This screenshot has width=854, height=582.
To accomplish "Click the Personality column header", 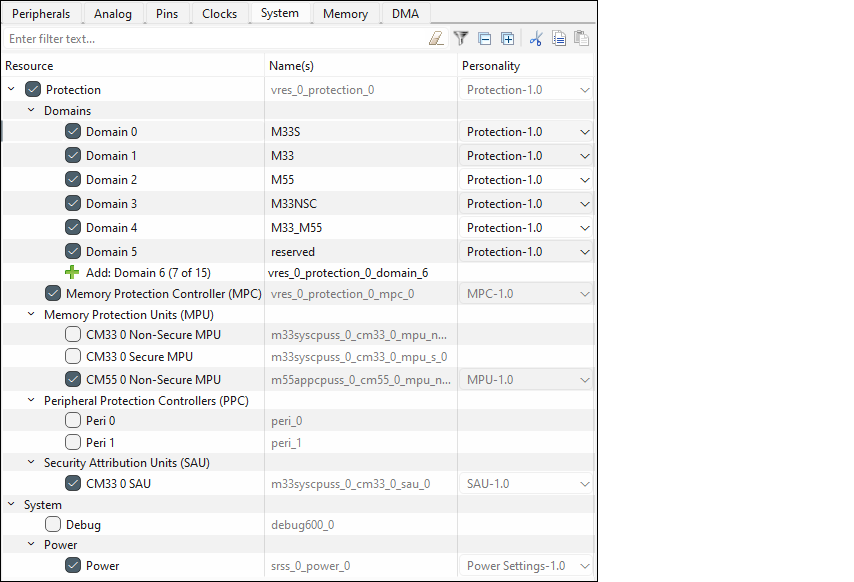I will (490, 66).
